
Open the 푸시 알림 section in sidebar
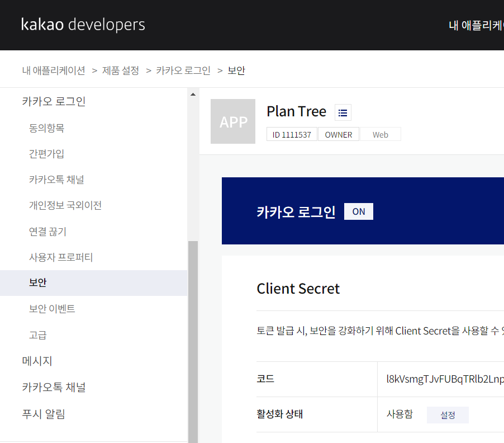coord(44,414)
